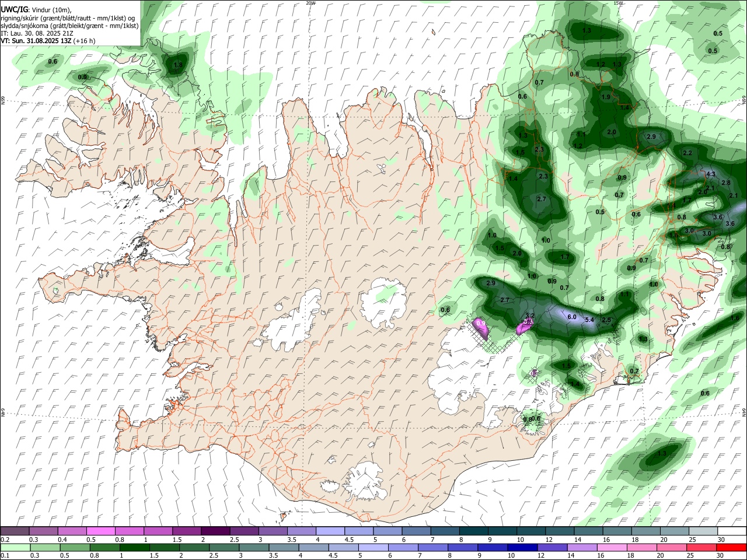Click the 1.9 precipitation label
747x560 pixels.
606,97
